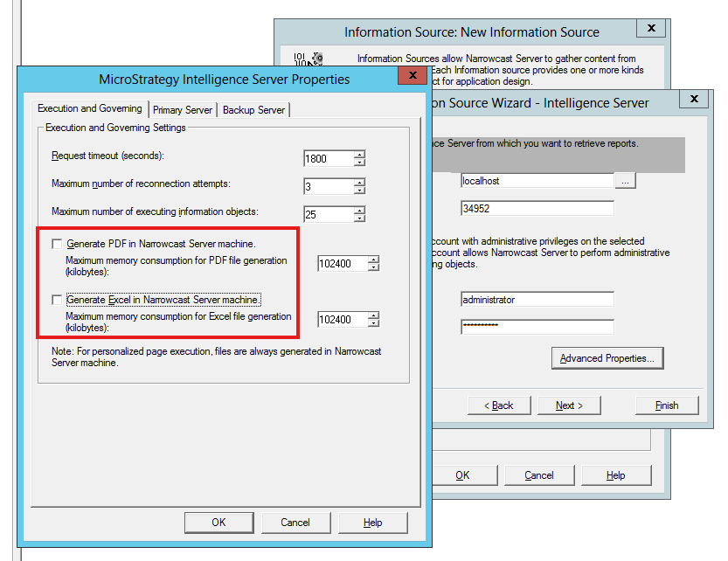
Task: Switch to the Backup Server tab
Action: tap(253, 110)
